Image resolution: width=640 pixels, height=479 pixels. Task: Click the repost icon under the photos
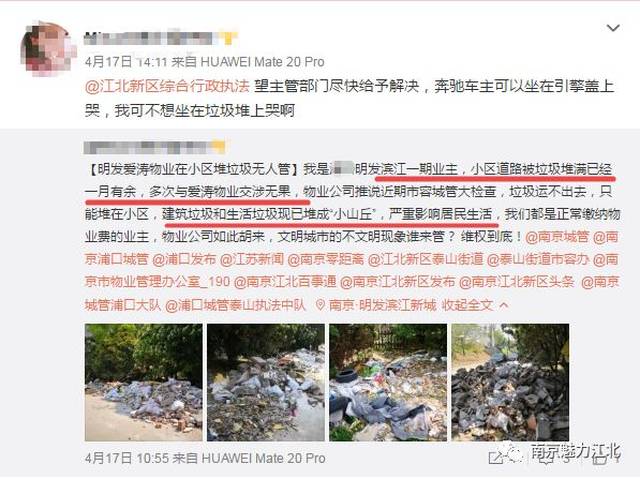[496, 458]
